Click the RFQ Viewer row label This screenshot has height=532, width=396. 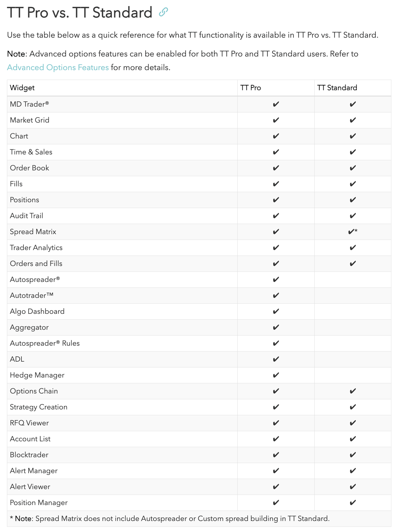pos(29,423)
